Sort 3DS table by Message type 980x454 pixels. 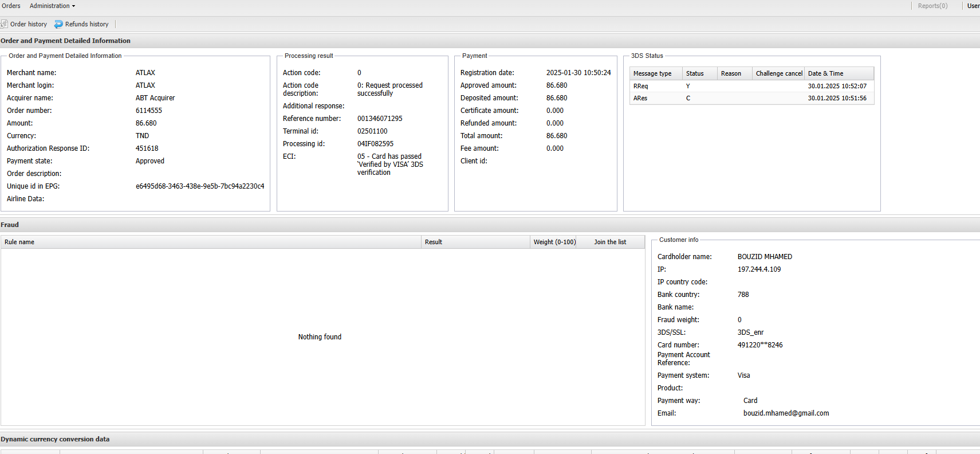[652, 73]
